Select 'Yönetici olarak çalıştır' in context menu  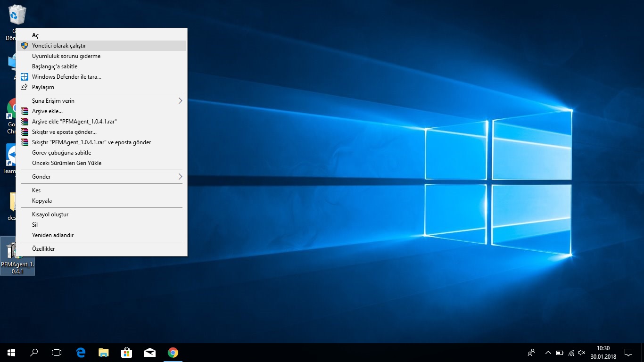pyautogui.click(x=101, y=46)
